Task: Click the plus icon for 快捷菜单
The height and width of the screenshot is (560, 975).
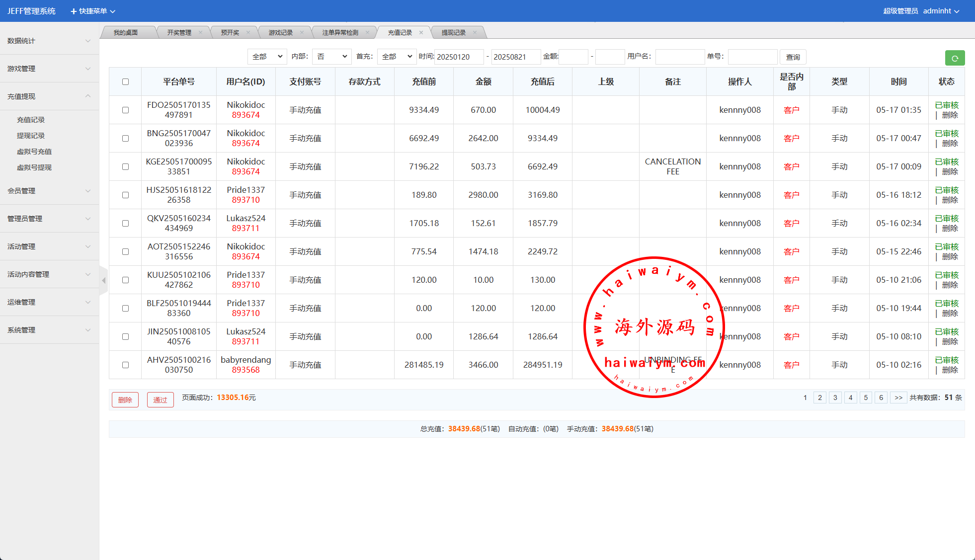Action: click(74, 11)
